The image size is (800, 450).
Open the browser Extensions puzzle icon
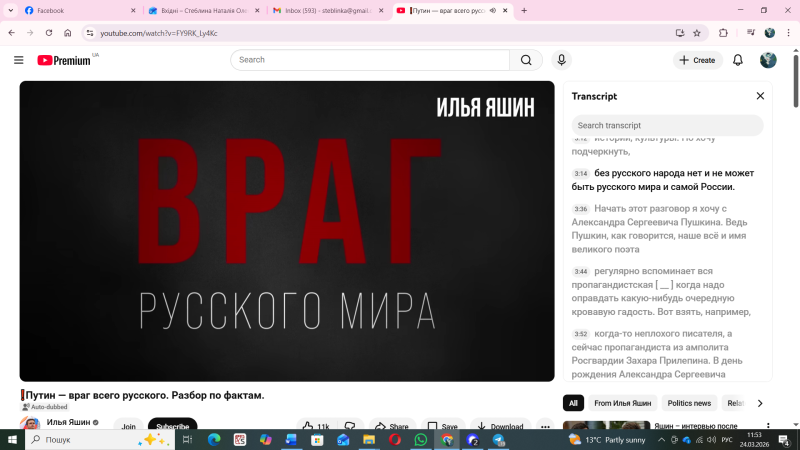click(x=723, y=33)
